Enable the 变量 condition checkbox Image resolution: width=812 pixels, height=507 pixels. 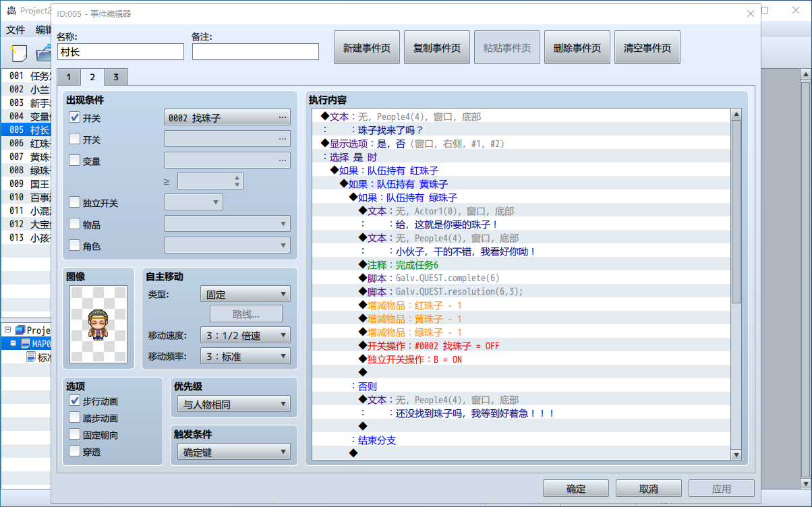click(75, 160)
